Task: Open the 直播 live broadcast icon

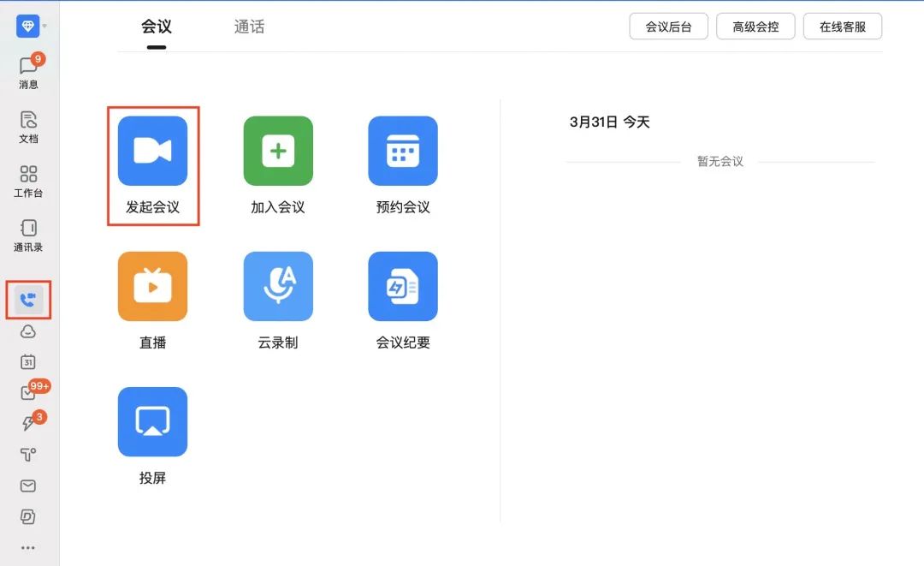Action: [152, 286]
